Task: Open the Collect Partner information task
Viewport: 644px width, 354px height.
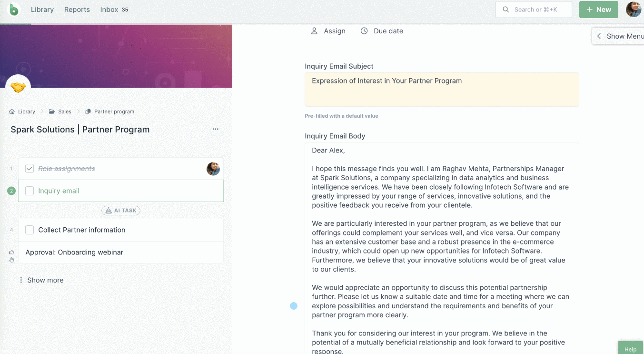Action: pyautogui.click(x=121, y=230)
